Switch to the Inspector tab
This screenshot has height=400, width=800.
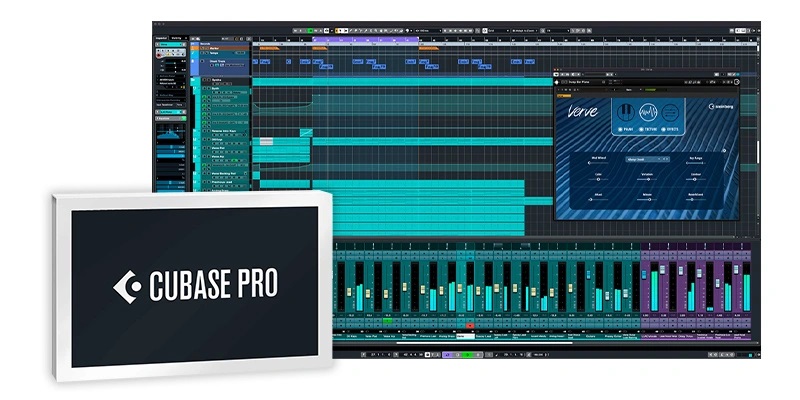coord(161,38)
